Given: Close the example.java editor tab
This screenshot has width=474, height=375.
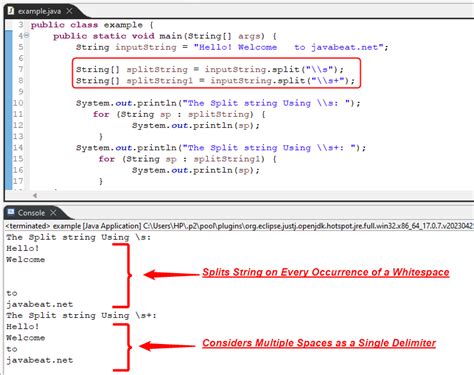Looking at the screenshot, I should point(69,11).
